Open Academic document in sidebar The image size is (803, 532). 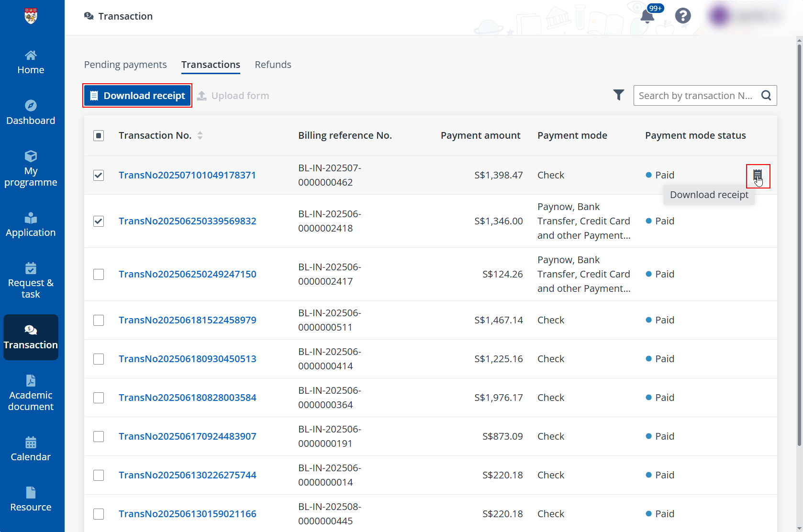(x=31, y=393)
